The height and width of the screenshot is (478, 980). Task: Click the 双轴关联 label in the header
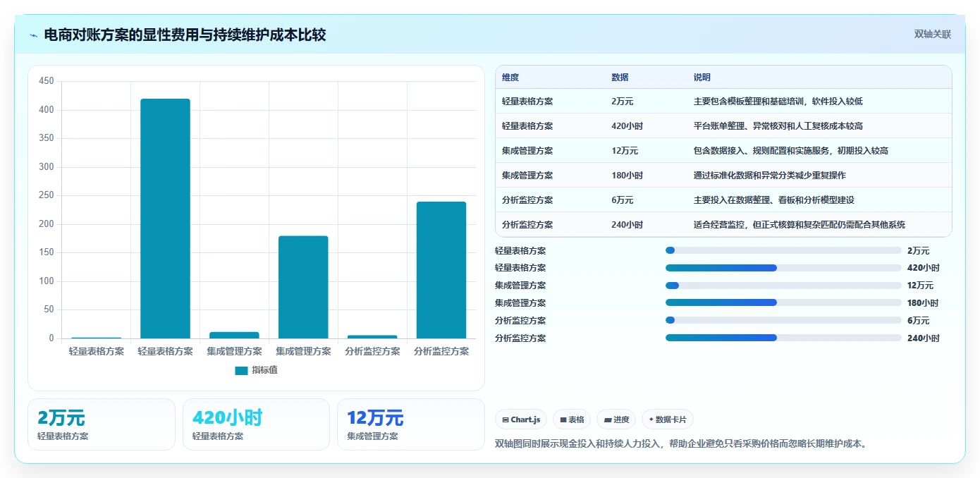tap(933, 35)
